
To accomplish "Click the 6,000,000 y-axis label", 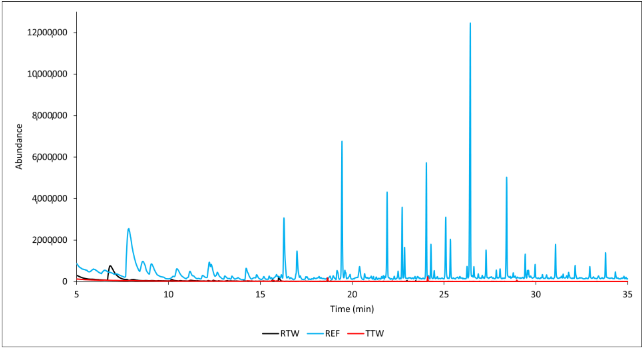I will coord(49,157).
